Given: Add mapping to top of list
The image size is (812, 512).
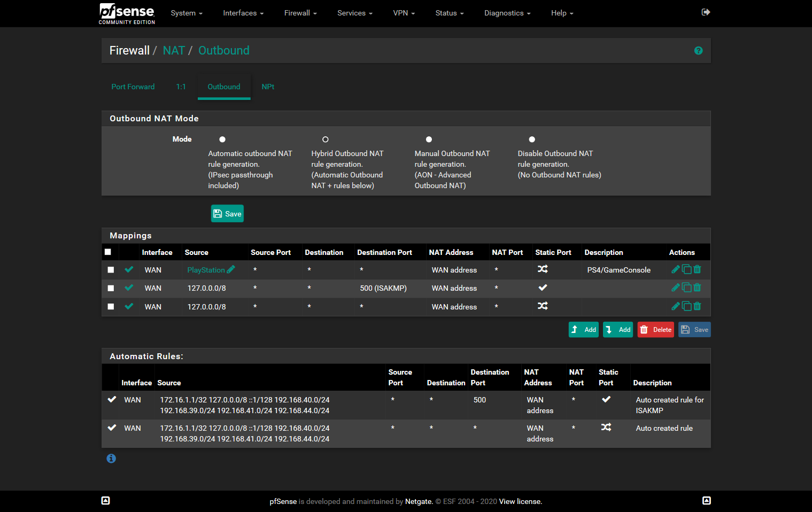Looking at the screenshot, I should click(583, 330).
